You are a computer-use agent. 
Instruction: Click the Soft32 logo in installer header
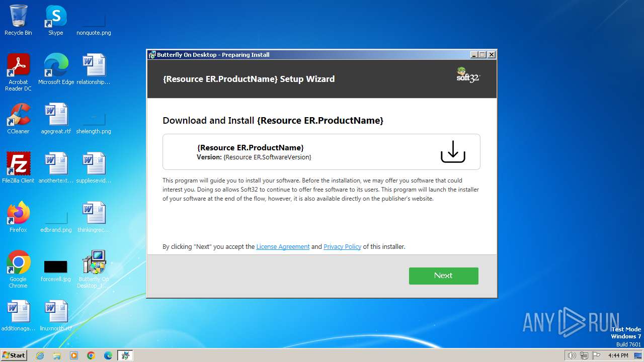tap(468, 75)
